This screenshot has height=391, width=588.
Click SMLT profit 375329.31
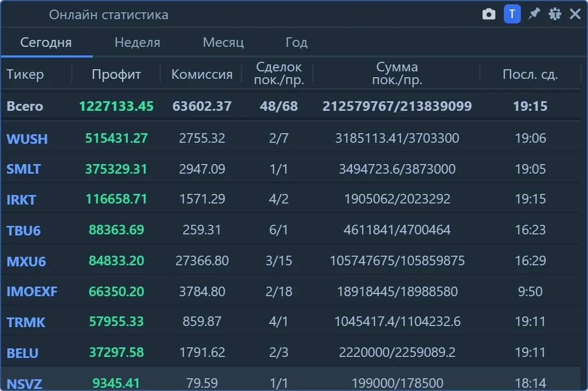(116, 169)
